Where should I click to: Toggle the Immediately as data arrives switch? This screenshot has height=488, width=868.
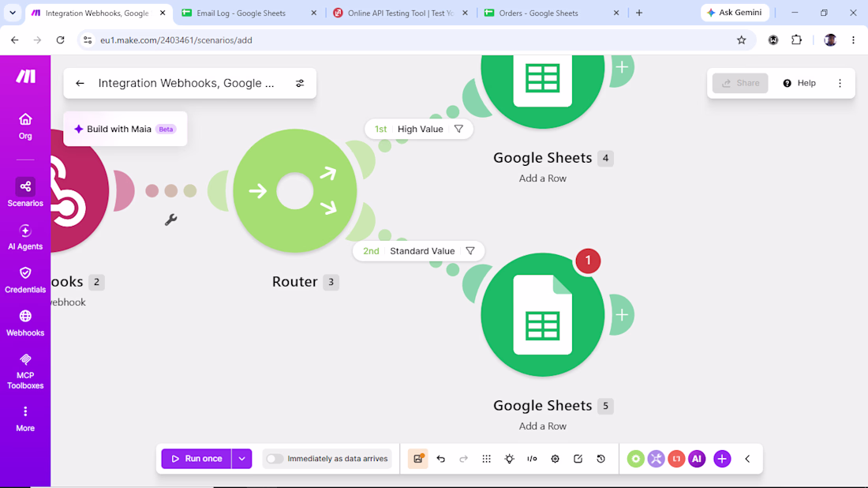(275, 459)
